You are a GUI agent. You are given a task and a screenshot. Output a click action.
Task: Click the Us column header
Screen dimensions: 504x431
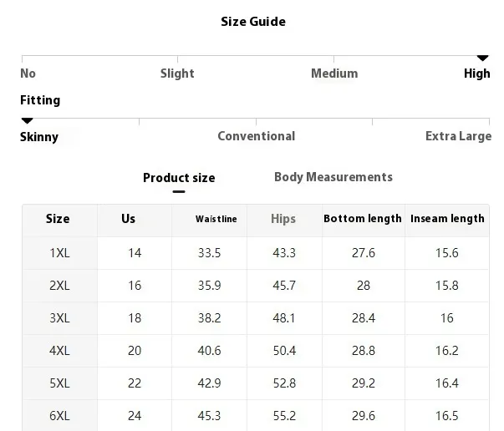pyautogui.click(x=128, y=219)
